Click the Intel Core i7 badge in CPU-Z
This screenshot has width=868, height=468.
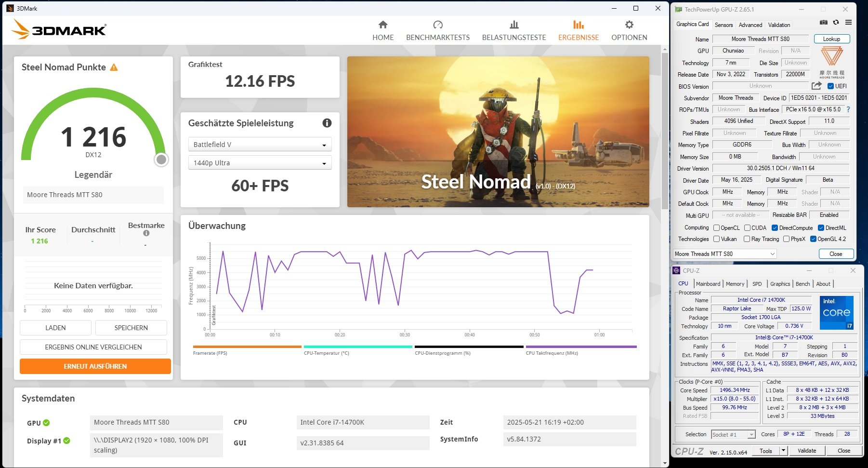pyautogui.click(x=836, y=312)
